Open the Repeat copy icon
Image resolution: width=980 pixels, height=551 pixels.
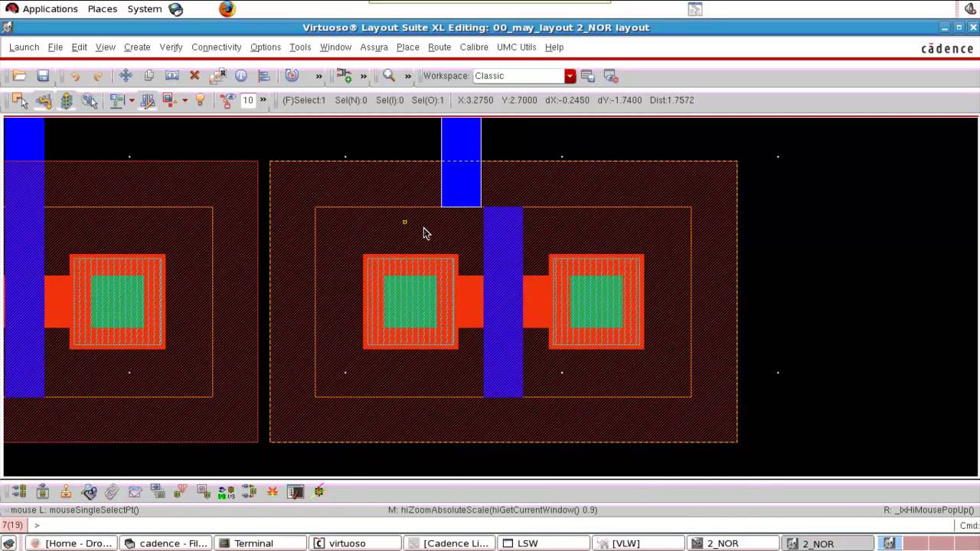(218, 76)
